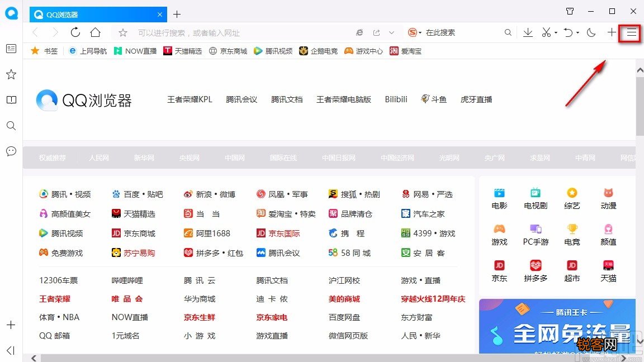Select the QQ浏览器 tab
This screenshot has height=362, width=644.
pyautogui.click(x=98, y=15)
